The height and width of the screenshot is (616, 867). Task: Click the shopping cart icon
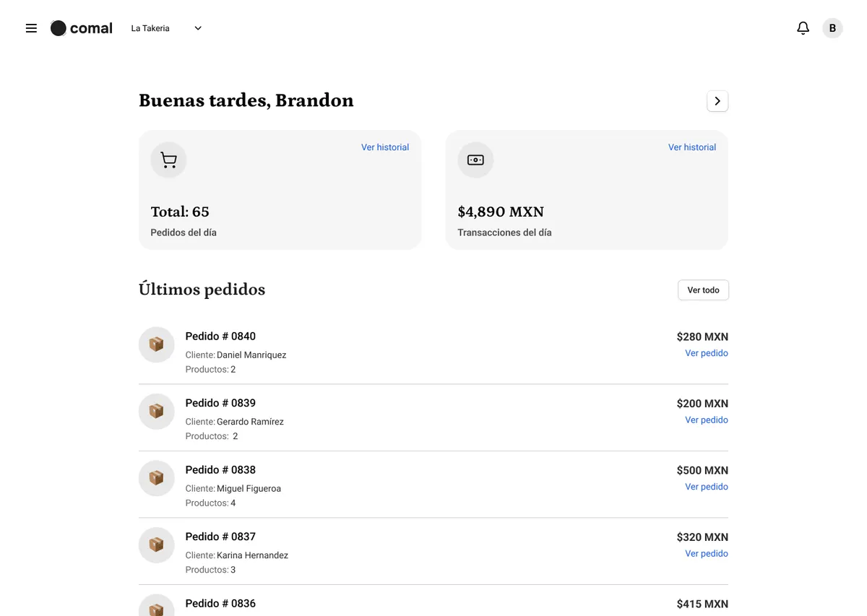click(168, 160)
